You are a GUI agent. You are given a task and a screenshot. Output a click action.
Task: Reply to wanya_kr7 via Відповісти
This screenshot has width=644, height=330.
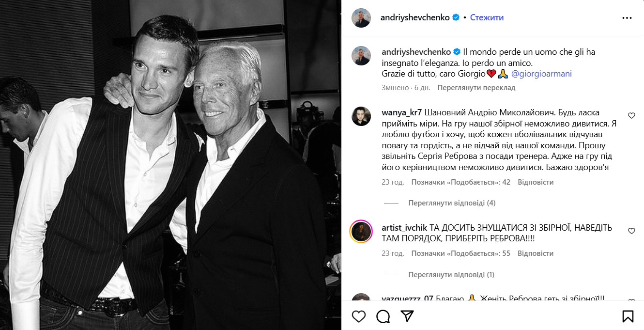tap(536, 182)
